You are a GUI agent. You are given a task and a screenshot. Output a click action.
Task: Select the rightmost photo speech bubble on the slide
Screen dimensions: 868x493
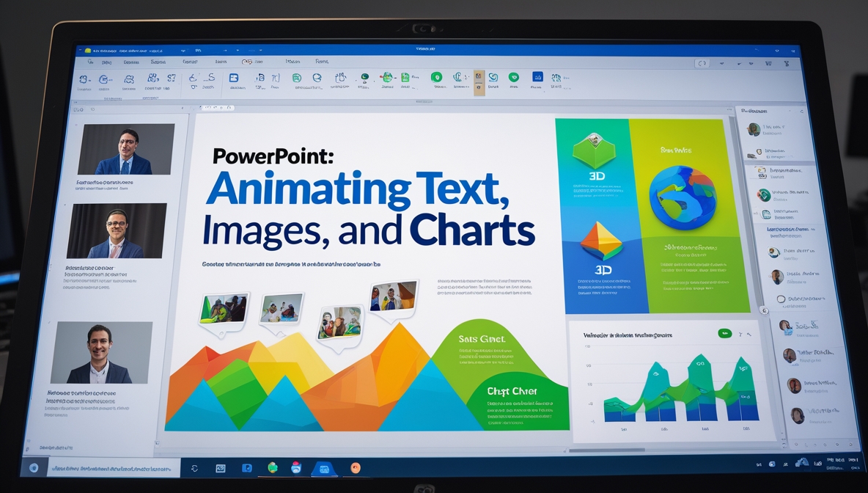pos(394,299)
